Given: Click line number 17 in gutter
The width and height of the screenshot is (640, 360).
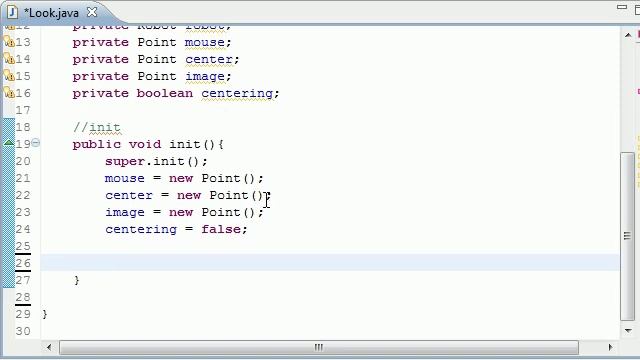Looking at the screenshot, I should (23, 110).
